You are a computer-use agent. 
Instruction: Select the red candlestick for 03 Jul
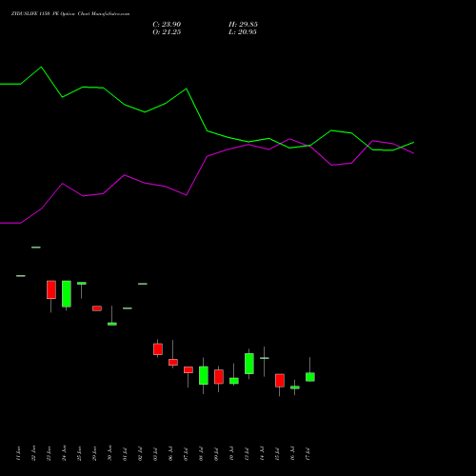click(158, 349)
